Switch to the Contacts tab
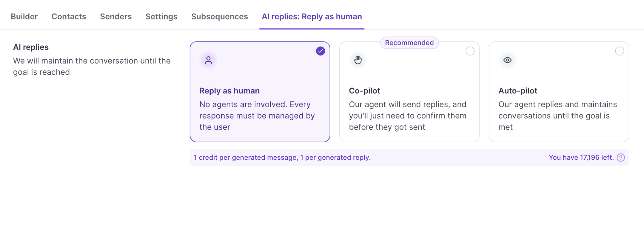This screenshot has height=241, width=644. click(x=69, y=16)
